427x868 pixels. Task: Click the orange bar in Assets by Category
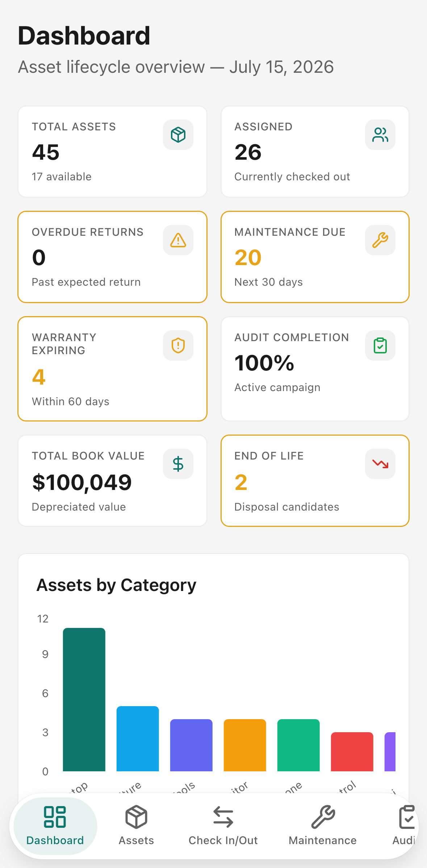point(245,745)
